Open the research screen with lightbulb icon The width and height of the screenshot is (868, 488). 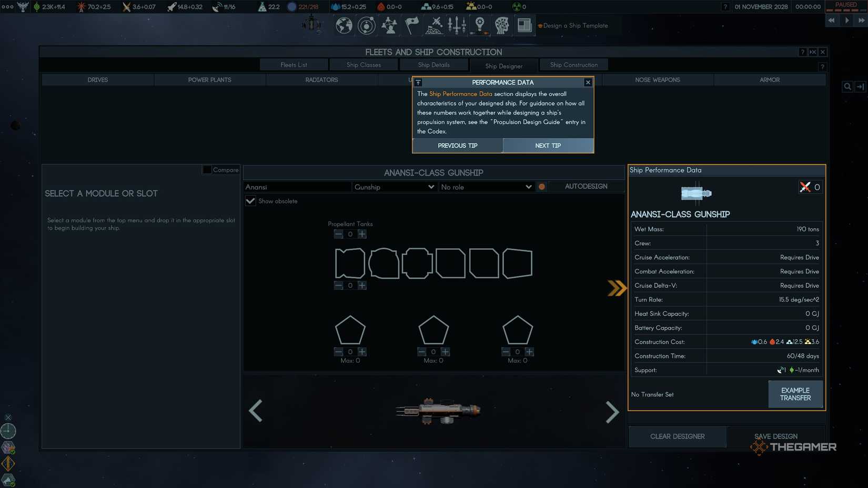tap(479, 25)
